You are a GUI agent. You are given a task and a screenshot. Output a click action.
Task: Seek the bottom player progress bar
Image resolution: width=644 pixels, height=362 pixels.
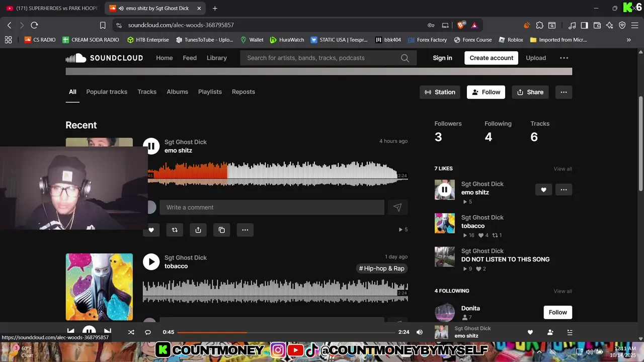tap(286, 332)
